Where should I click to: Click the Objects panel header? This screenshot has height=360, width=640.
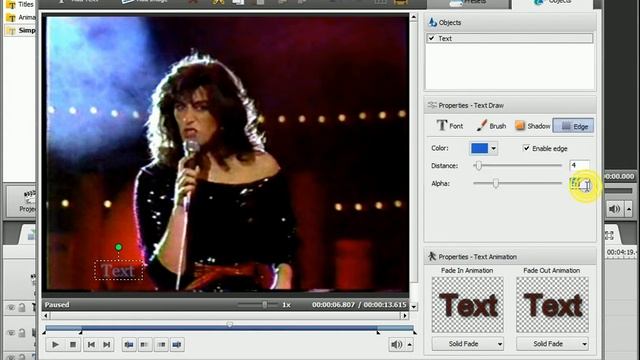pyautogui.click(x=510, y=22)
